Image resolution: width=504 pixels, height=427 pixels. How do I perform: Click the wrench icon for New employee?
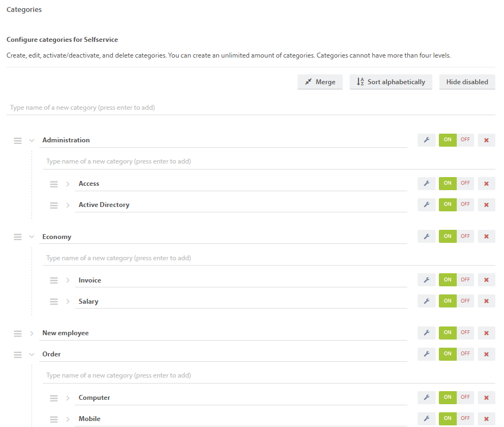pyautogui.click(x=426, y=333)
